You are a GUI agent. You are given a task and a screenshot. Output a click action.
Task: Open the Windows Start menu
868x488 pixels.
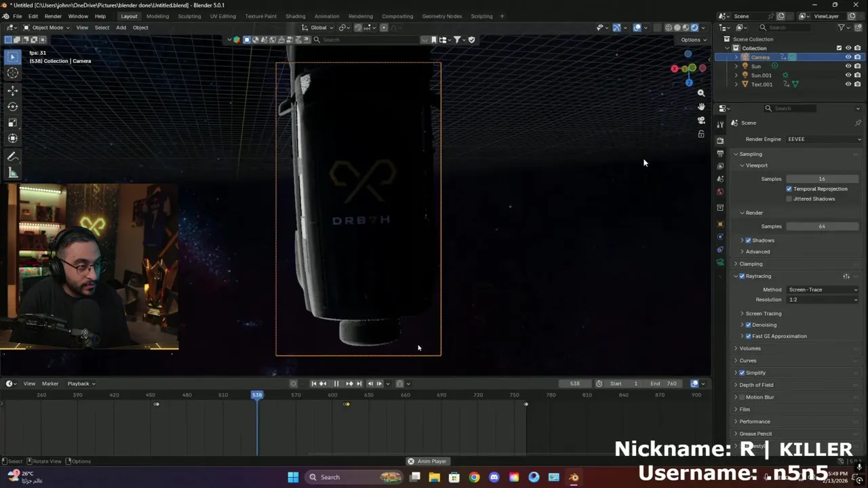293,477
